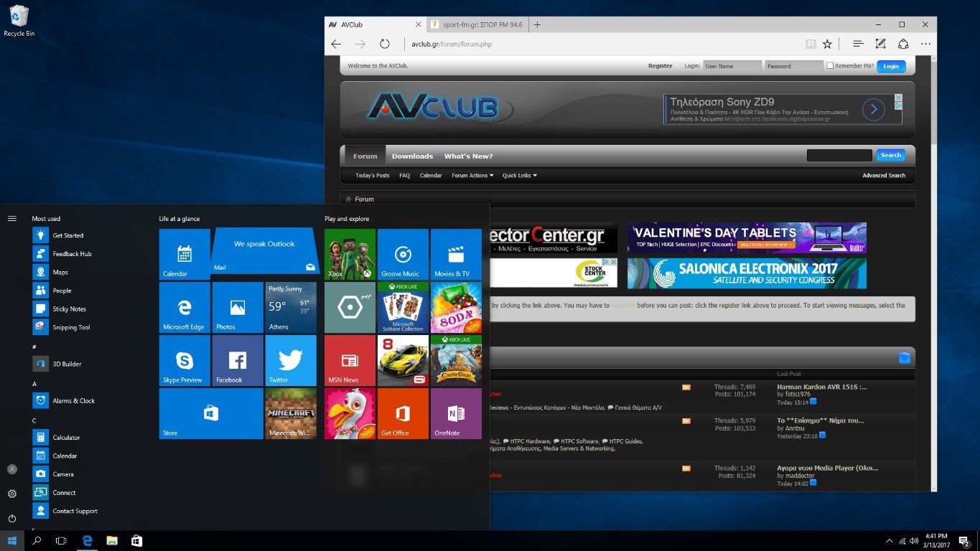Open Microsoft Edge tile
The image size is (980, 551).
click(185, 307)
